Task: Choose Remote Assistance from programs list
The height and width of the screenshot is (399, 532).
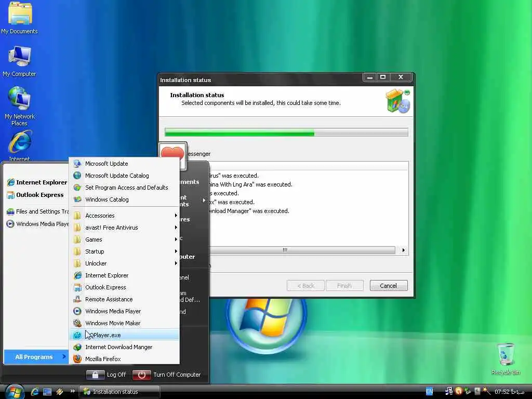Action: click(125, 299)
